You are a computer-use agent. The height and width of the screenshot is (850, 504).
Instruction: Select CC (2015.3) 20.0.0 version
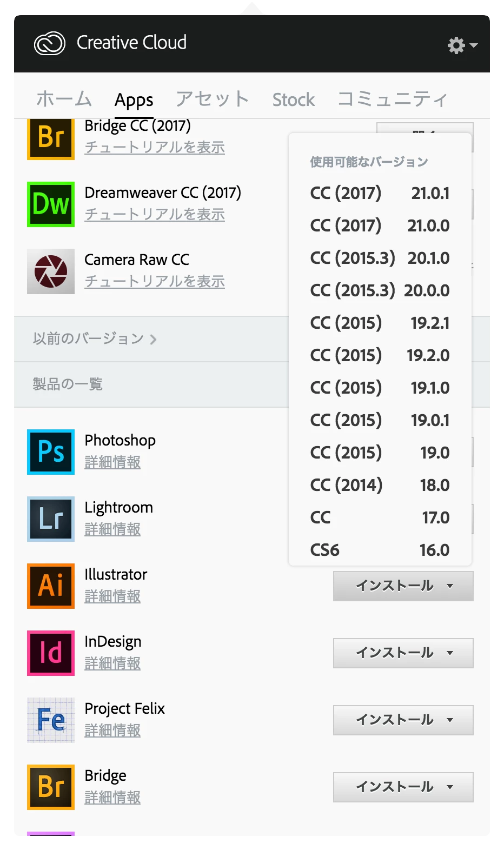tap(380, 290)
